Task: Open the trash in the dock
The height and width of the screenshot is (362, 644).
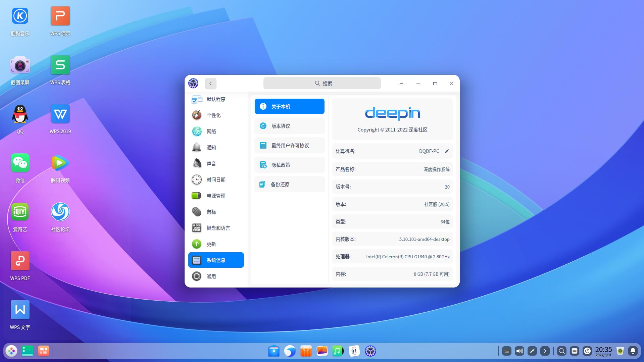Action: [x=620, y=351]
